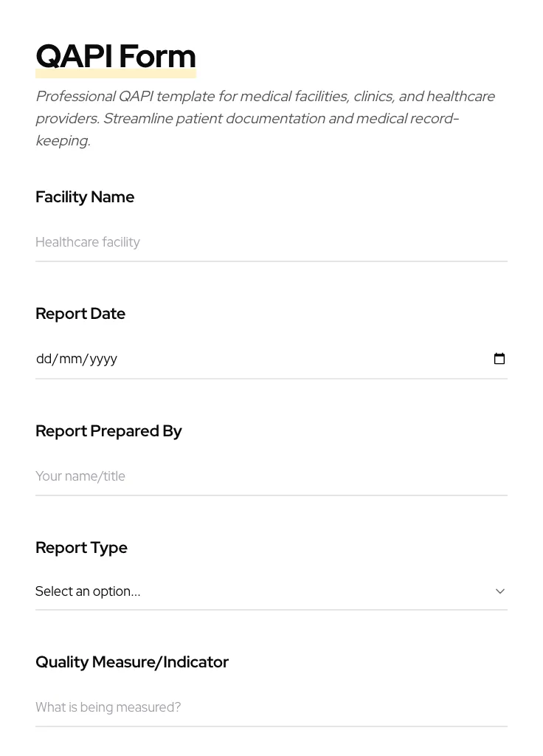Click the yellow highlight under the form title
Screen dimensions: 543x756
point(116,75)
